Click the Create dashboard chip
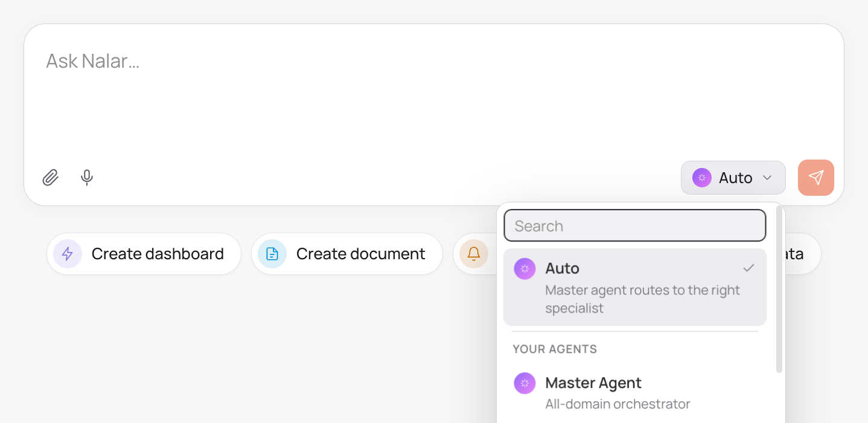This screenshot has width=868, height=423. click(144, 254)
